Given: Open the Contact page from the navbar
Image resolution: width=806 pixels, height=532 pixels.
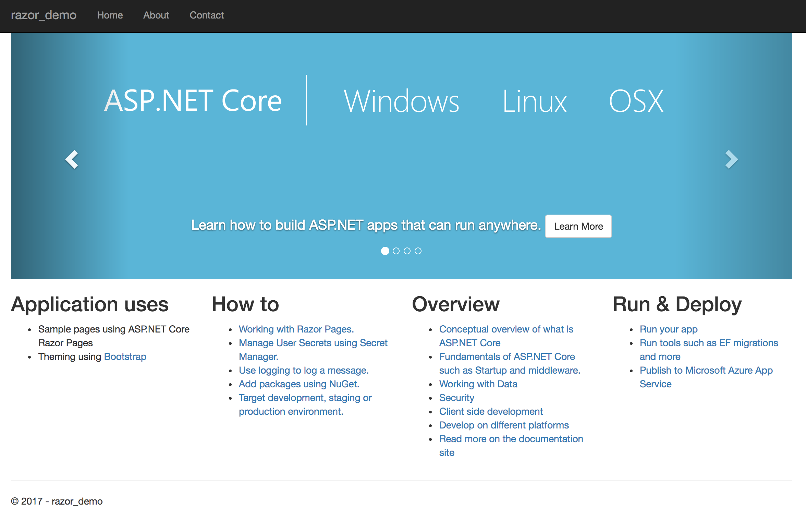Looking at the screenshot, I should tap(207, 15).
